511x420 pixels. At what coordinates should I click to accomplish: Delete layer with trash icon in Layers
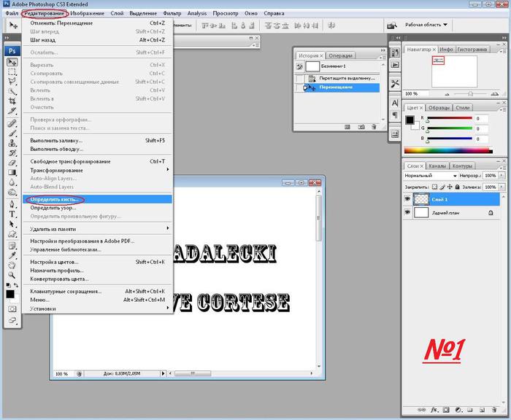coord(494,410)
